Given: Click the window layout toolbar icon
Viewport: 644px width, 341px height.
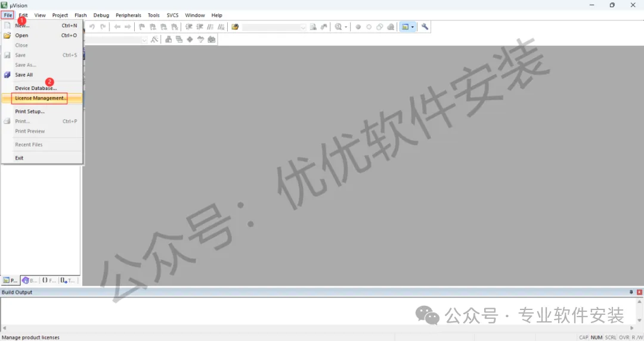Looking at the screenshot, I should click(x=405, y=27).
